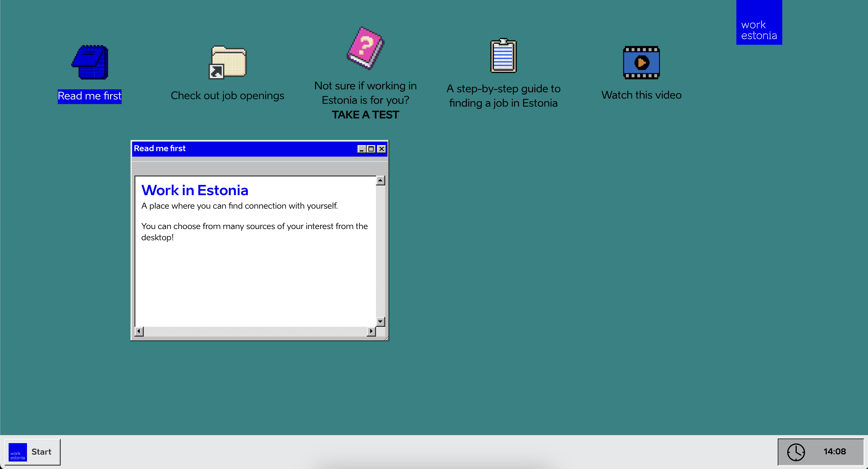Open the job openings folder shortcut icon
Viewport: 868px width, 469px height.
[x=228, y=62]
